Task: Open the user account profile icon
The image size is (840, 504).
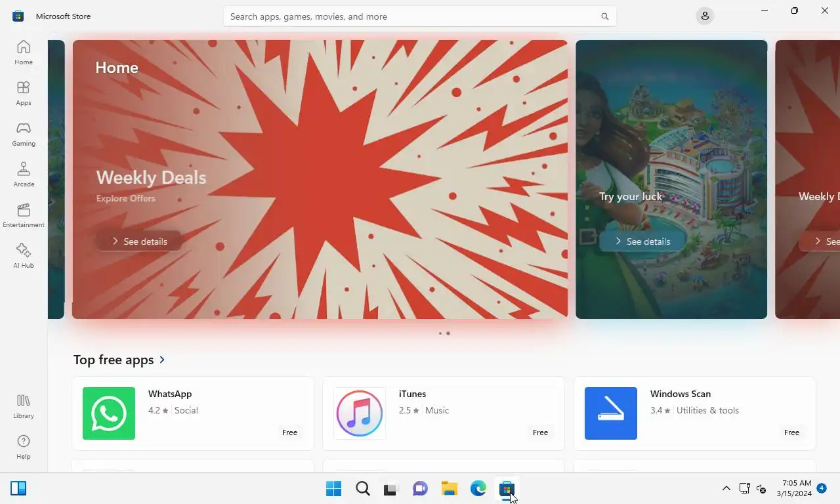Action: [x=705, y=16]
